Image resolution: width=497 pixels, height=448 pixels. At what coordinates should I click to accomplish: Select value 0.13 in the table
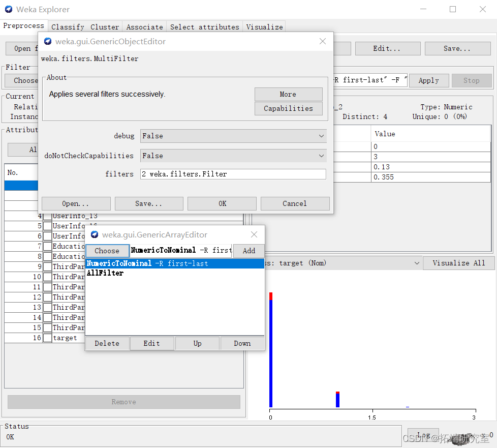(430, 167)
